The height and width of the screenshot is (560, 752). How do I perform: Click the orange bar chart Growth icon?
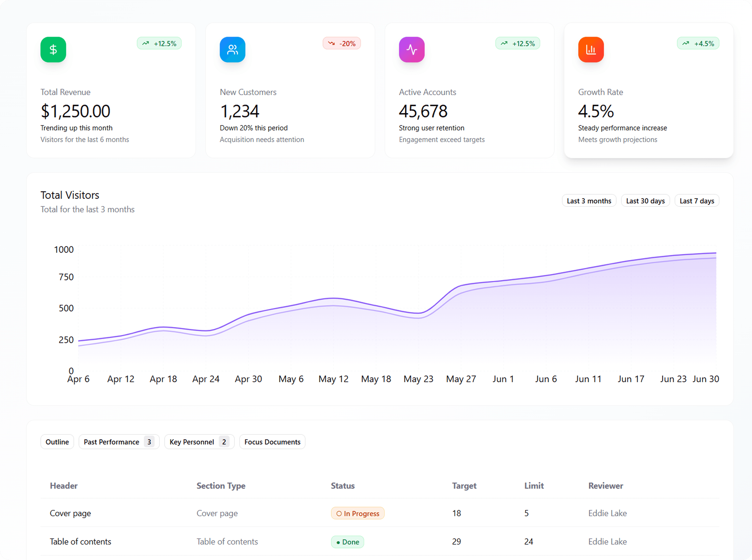tap(591, 50)
